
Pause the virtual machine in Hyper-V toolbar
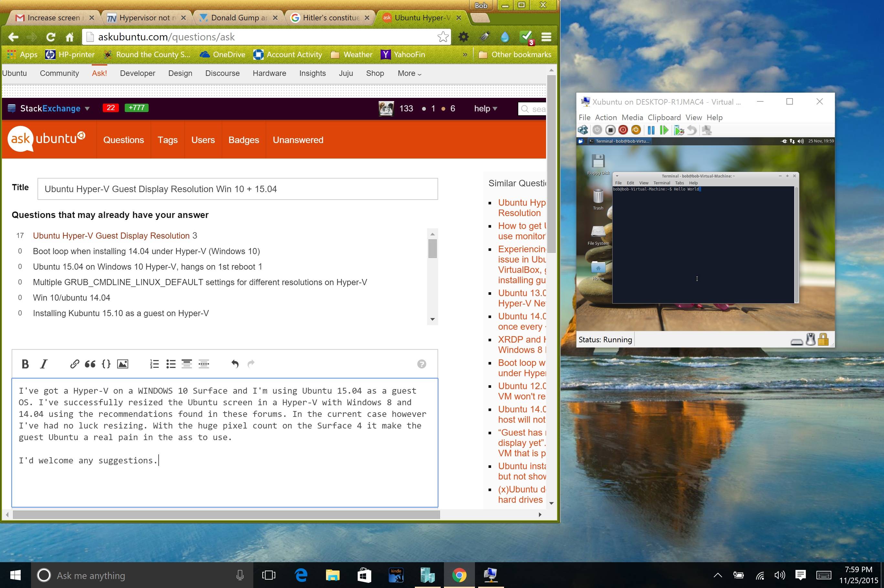(651, 130)
